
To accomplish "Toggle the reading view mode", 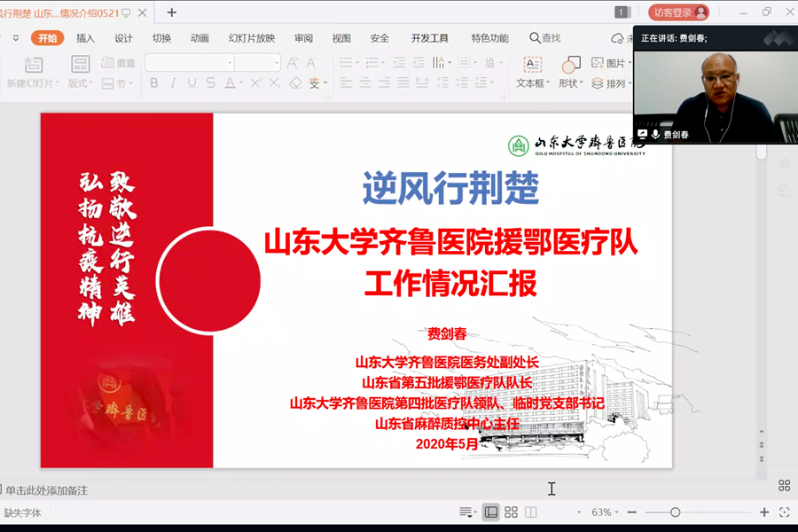I will click(x=530, y=512).
